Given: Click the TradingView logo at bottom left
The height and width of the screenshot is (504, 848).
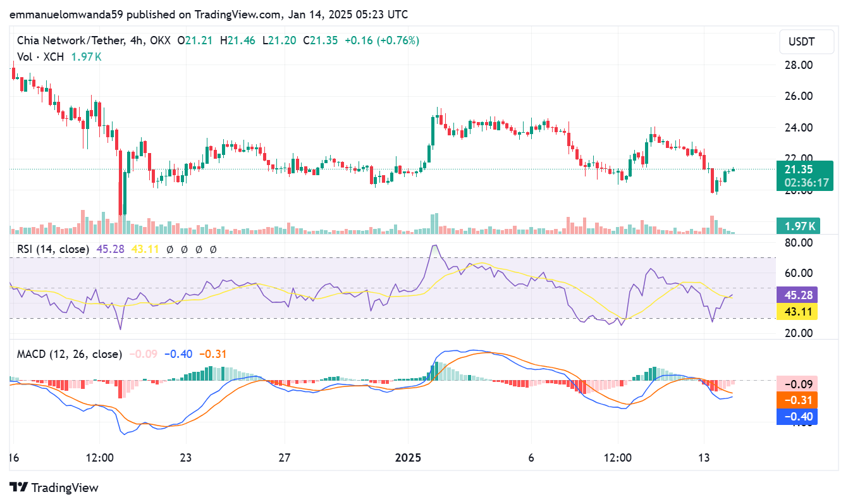Looking at the screenshot, I should pyautogui.click(x=54, y=488).
